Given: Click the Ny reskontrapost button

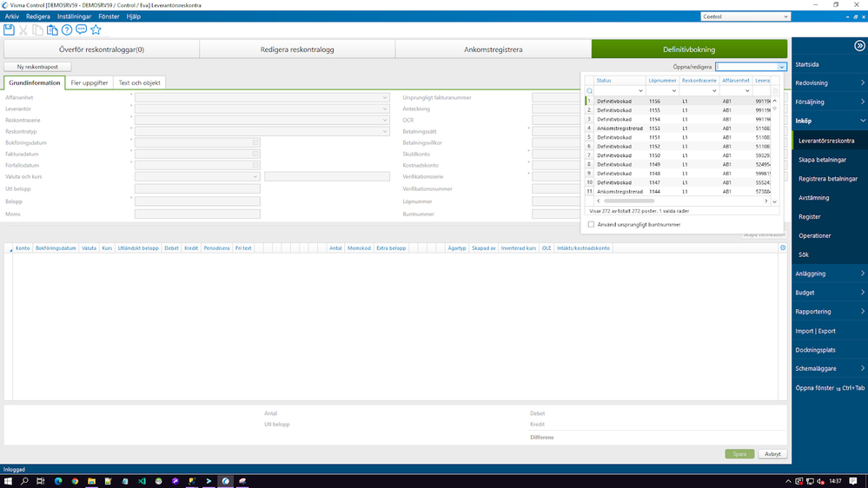Looking at the screenshot, I should click(x=37, y=67).
